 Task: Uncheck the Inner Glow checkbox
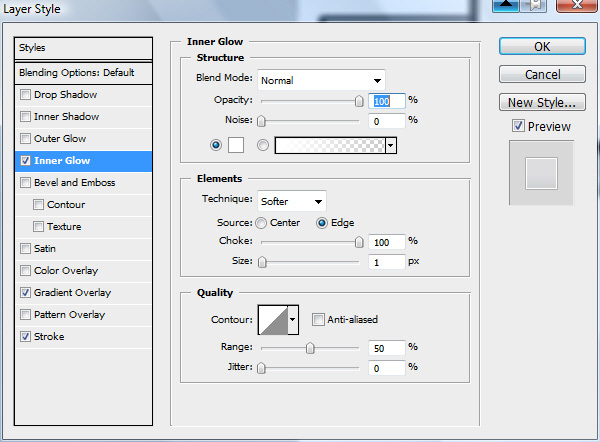tap(25, 160)
